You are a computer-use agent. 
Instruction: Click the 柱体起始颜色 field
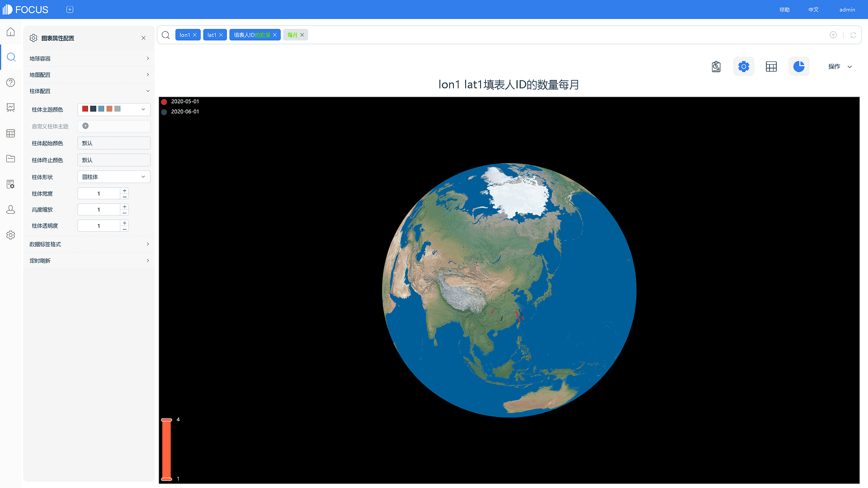tap(114, 143)
